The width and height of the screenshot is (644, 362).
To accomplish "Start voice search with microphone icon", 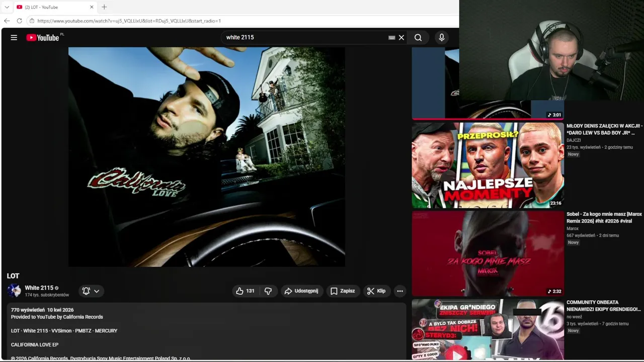I will point(442,37).
